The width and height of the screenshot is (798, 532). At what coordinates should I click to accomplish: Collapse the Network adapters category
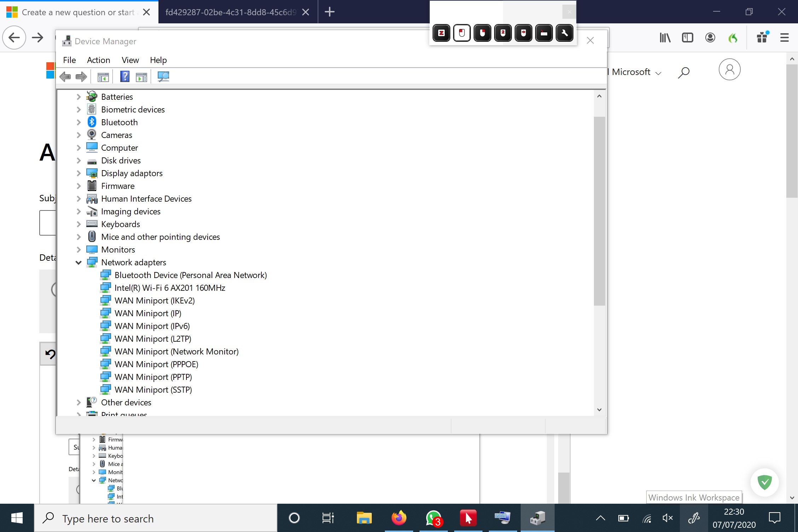[79, 262]
